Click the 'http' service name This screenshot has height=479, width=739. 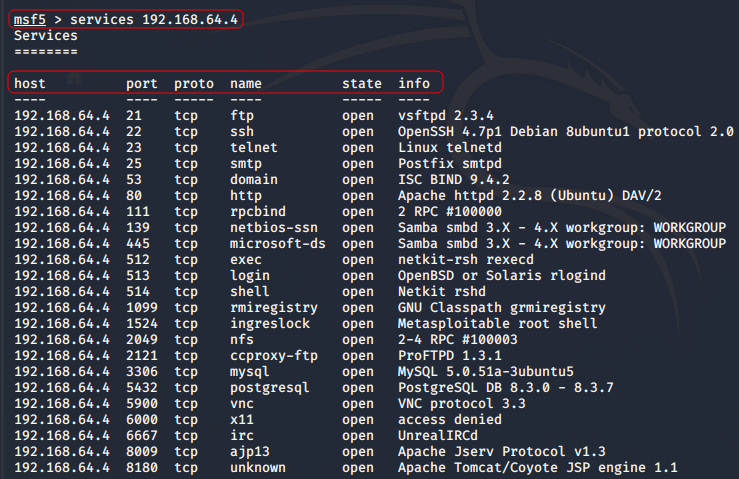[246, 196]
